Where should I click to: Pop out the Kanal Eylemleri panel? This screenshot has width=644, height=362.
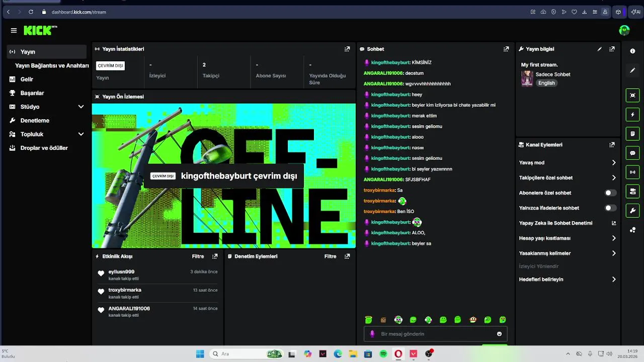pos(612,144)
